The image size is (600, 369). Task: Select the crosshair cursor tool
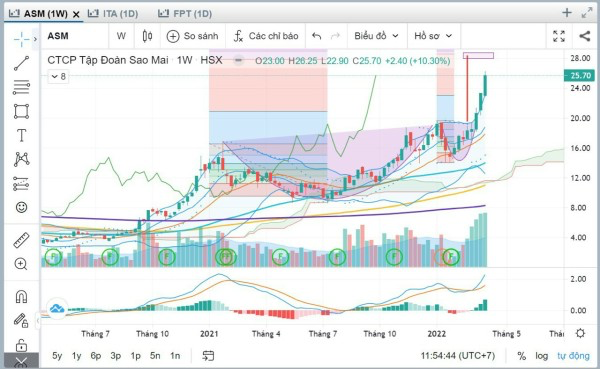coord(21,39)
